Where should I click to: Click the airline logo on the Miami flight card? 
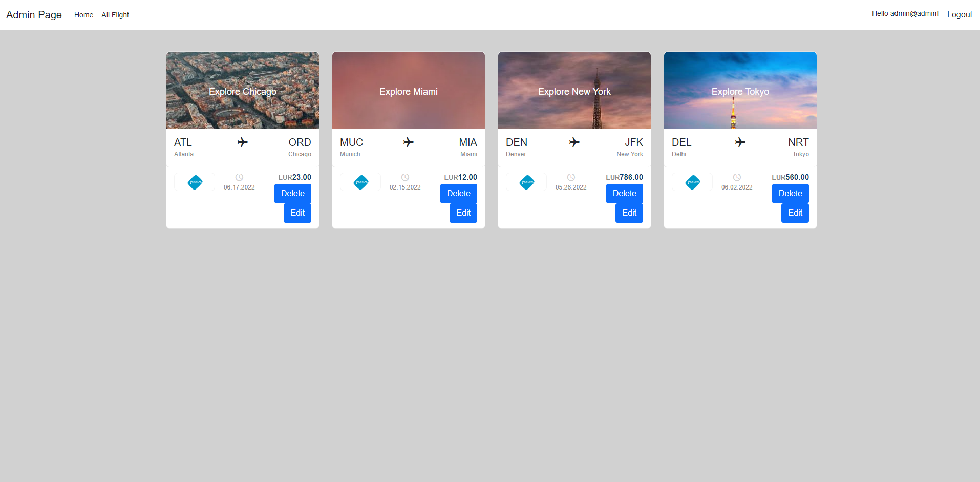[x=360, y=182]
